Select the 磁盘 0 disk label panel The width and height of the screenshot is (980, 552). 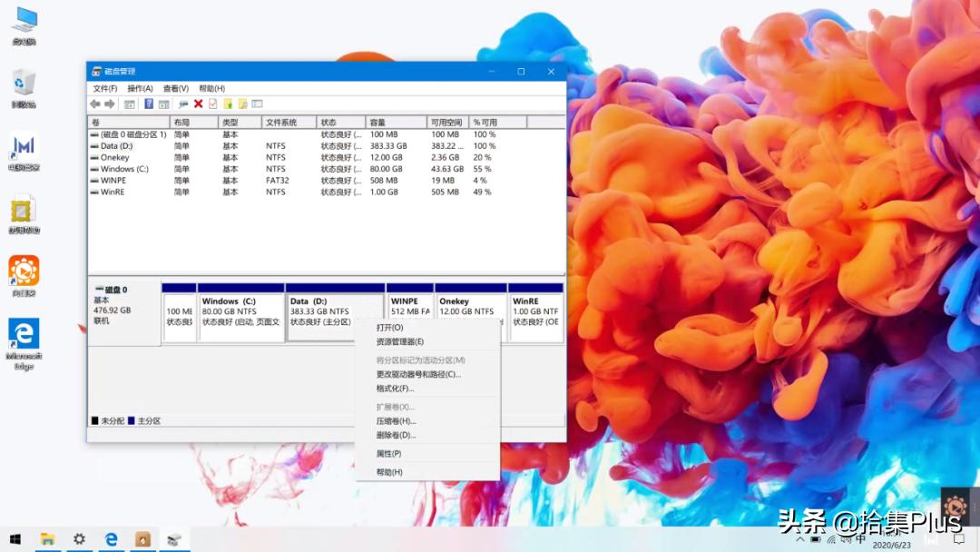click(124, 312)
